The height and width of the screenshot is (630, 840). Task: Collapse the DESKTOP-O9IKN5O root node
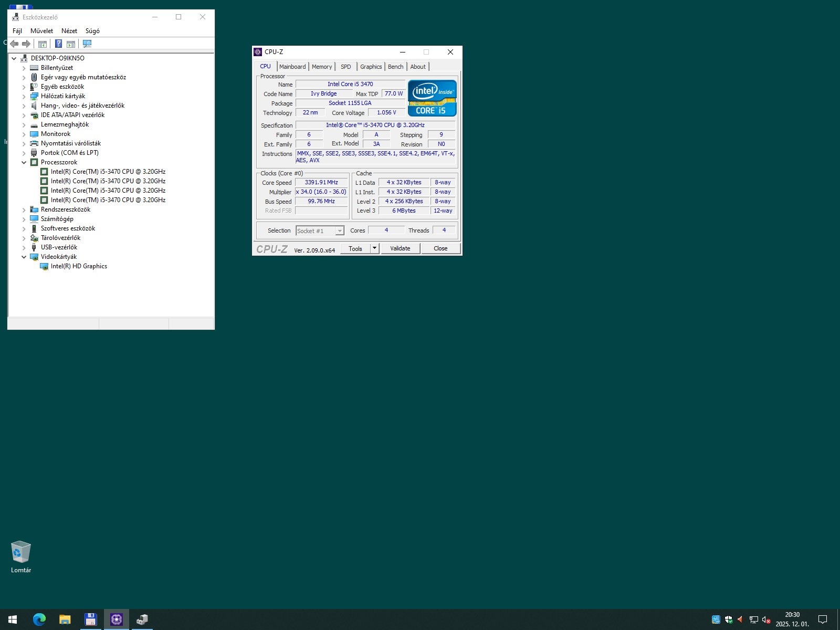coord(14,58)
